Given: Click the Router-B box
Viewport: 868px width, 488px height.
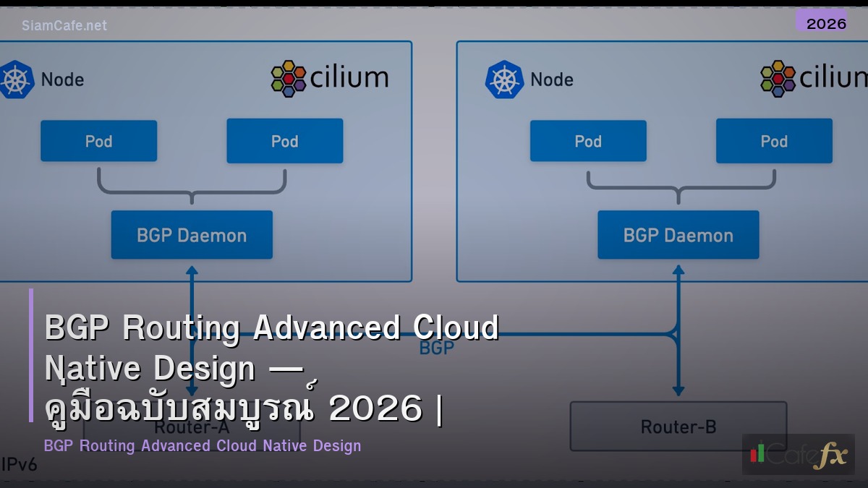Looking at the screenshot, I should [x=678, y=427].
